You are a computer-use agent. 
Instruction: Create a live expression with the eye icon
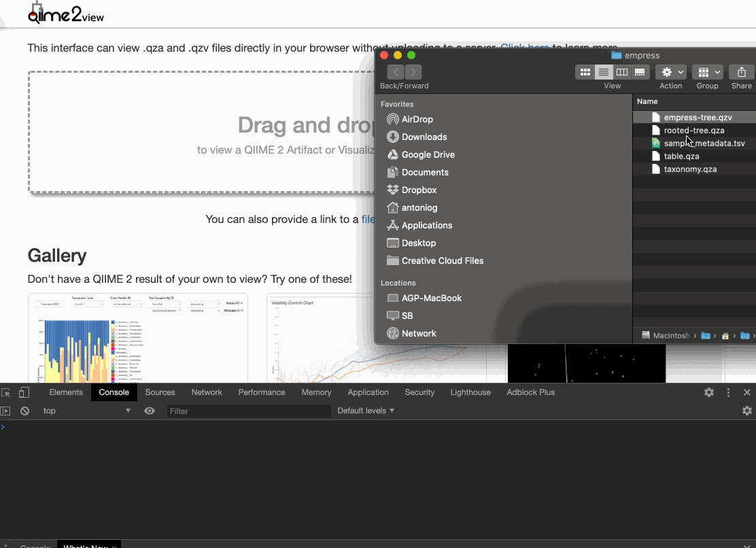(x=150, y=411)
